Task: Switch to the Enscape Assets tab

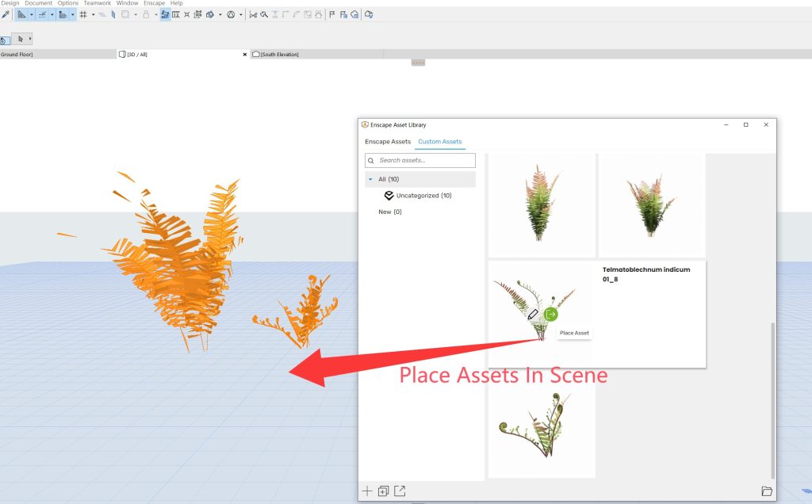Action: tap(388, 142)
